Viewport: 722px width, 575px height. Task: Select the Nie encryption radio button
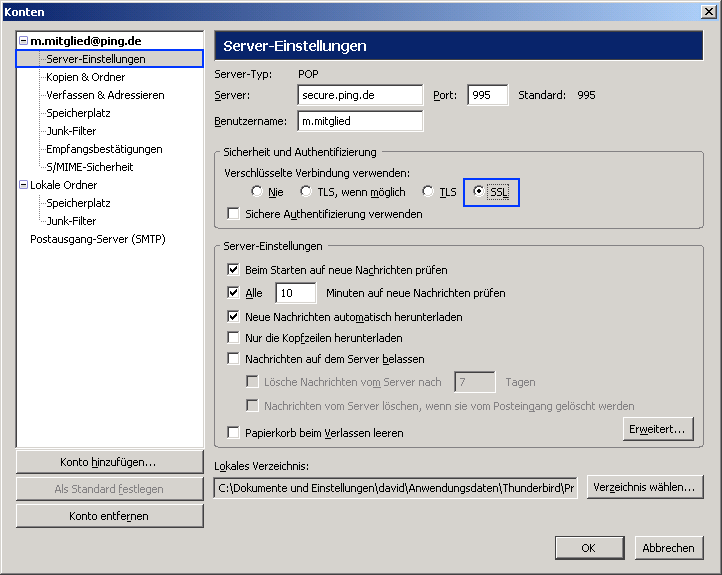(x=257, y=192)
